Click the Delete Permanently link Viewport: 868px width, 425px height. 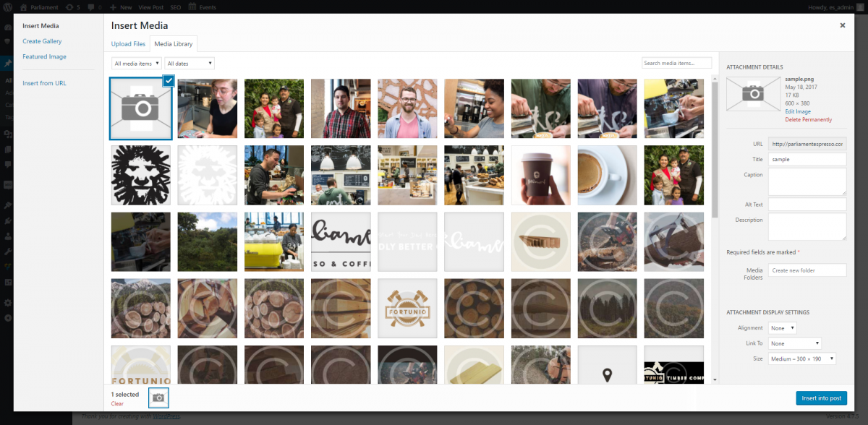pos(808,119)
